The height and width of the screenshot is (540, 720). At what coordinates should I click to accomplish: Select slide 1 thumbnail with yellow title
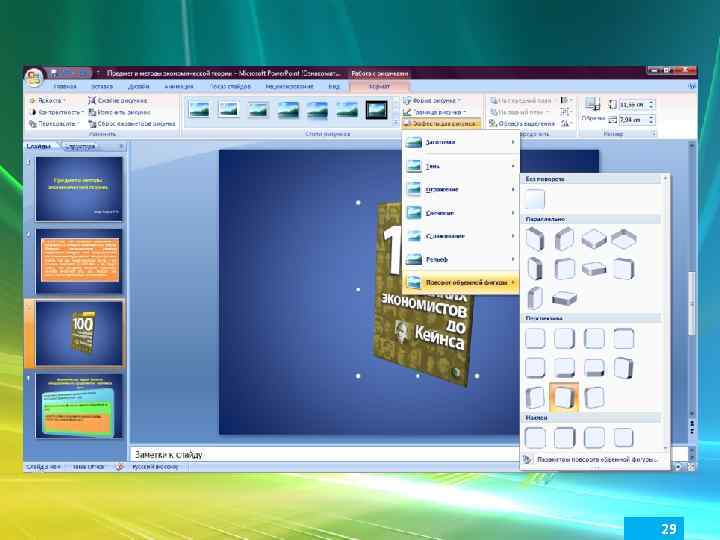(x=79, y=189)
